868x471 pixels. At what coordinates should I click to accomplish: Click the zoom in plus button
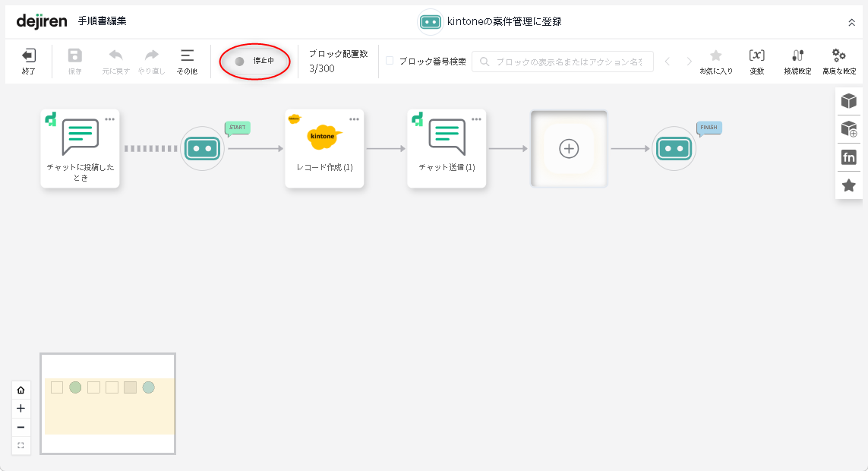point(21,409)
